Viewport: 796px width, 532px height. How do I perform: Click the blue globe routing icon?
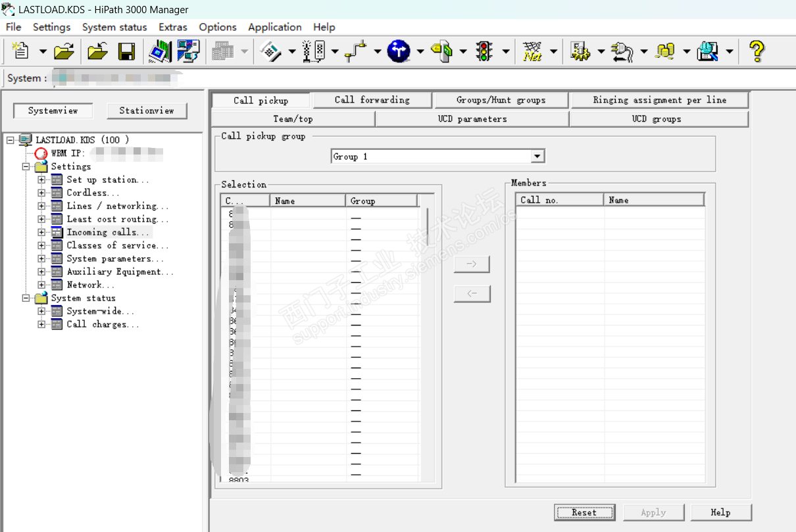[x=399, y=51]
